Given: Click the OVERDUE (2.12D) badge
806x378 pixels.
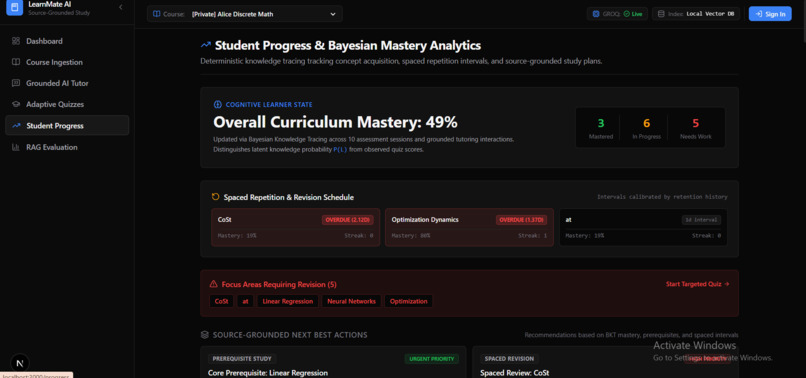Looking at the screenshot, I should 348,220.
